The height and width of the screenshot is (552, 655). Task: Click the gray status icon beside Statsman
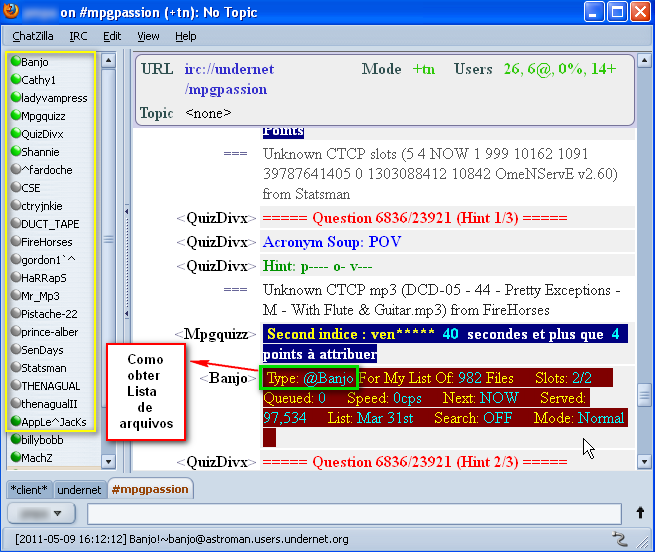[16, 367]
